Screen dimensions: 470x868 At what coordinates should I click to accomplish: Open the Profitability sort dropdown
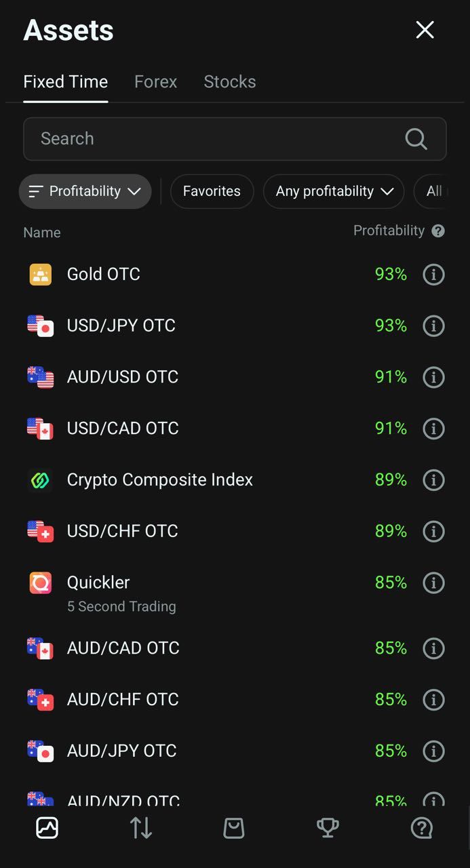pos(85,191)
